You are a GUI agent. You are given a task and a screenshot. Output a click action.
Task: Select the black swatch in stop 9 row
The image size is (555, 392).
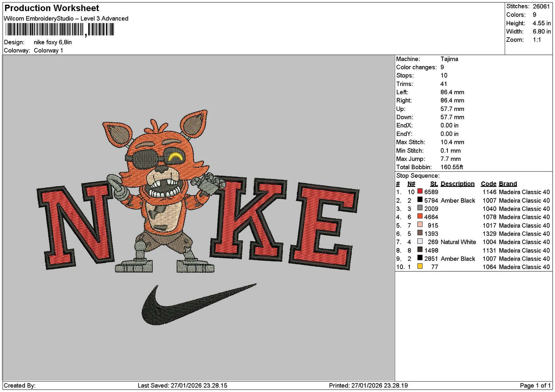click(x=420, y=258)
